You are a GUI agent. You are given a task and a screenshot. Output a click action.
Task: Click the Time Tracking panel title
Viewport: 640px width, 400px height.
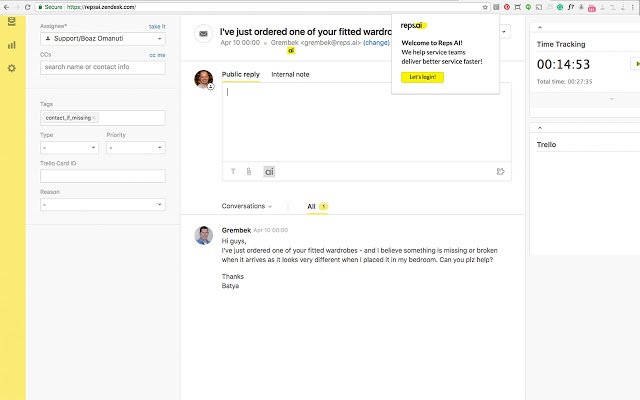561,44
